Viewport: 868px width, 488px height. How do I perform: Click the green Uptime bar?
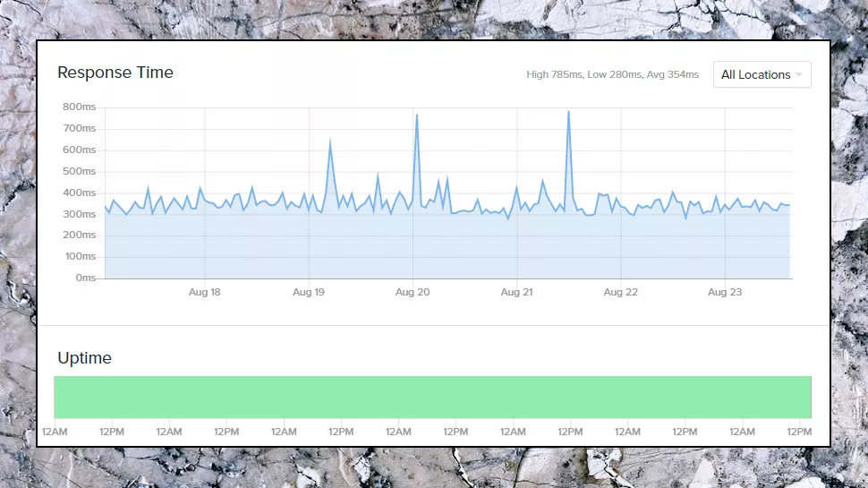point(432,398)
